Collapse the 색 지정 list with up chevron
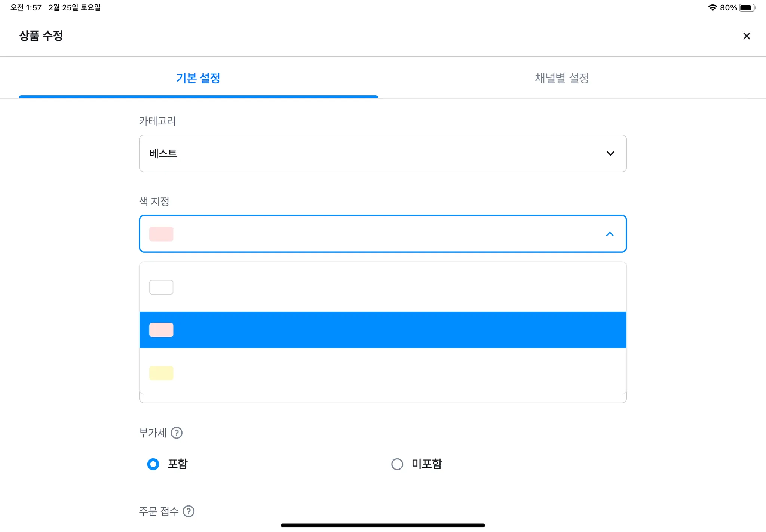 (610, 234)
